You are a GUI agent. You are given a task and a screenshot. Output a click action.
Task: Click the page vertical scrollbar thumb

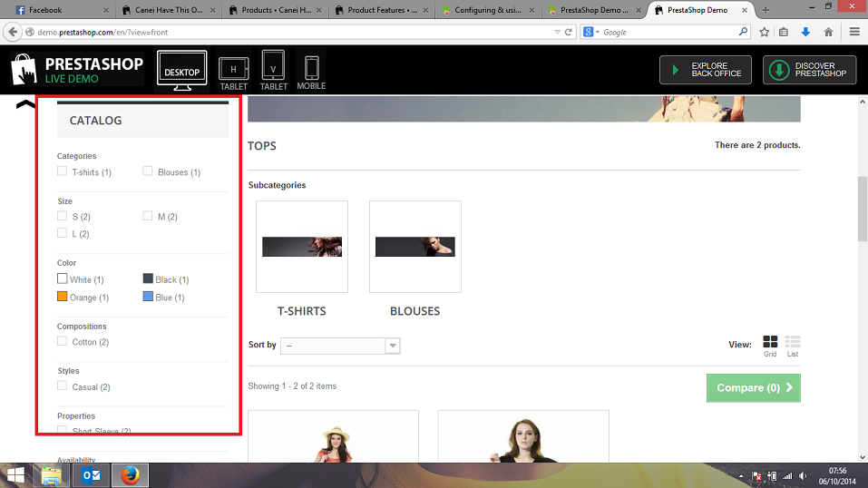tap(863, 209)
